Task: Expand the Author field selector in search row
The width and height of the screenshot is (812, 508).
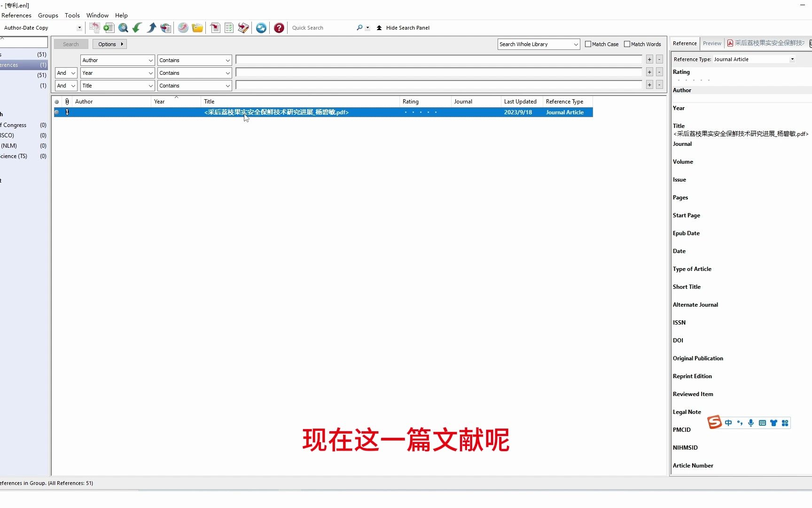Action: (150, 60)
